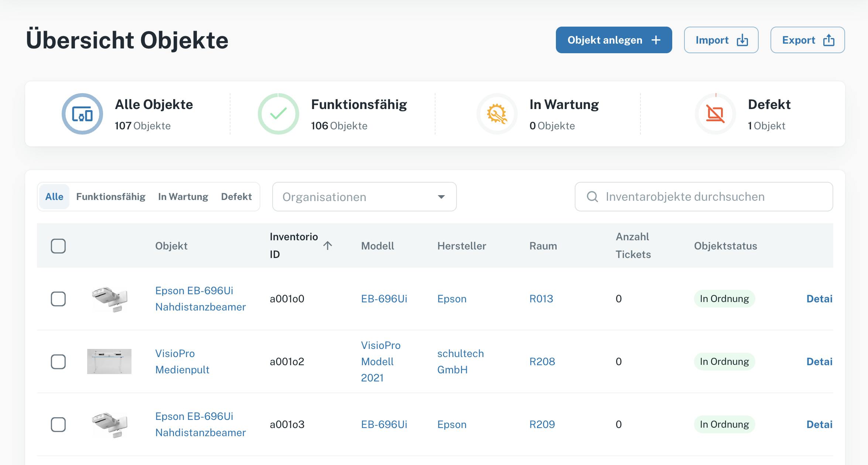Switch to the Defekt filter tab
The width and height of the screenshot is (868, 465).
pos(237,197)
